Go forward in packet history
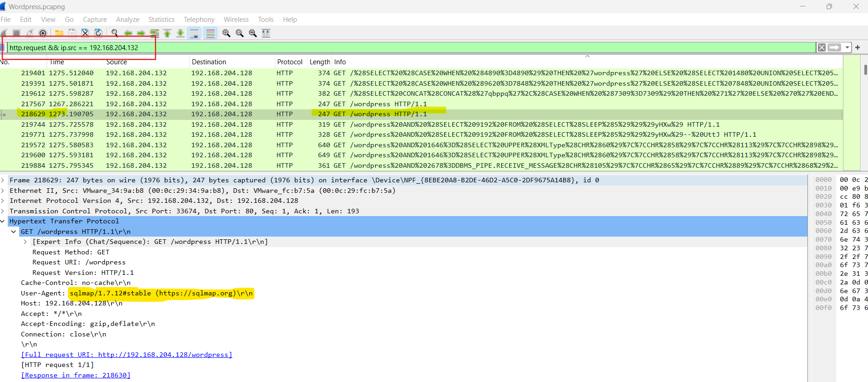The image size is (868, 382). click(141, 33)
